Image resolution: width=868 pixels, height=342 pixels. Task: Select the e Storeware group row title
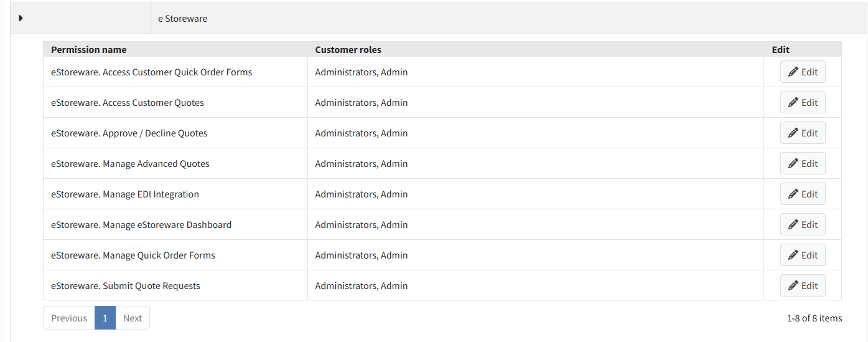click(182, 19)
